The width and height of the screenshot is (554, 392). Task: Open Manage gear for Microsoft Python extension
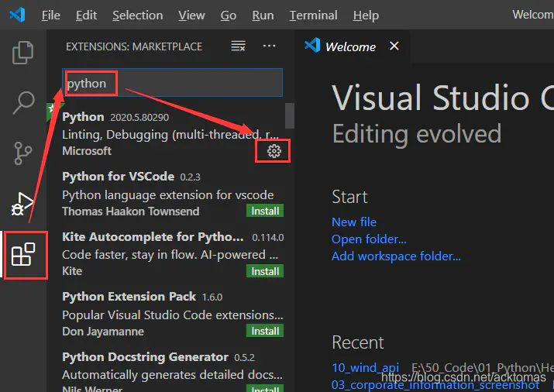[274, 151]
